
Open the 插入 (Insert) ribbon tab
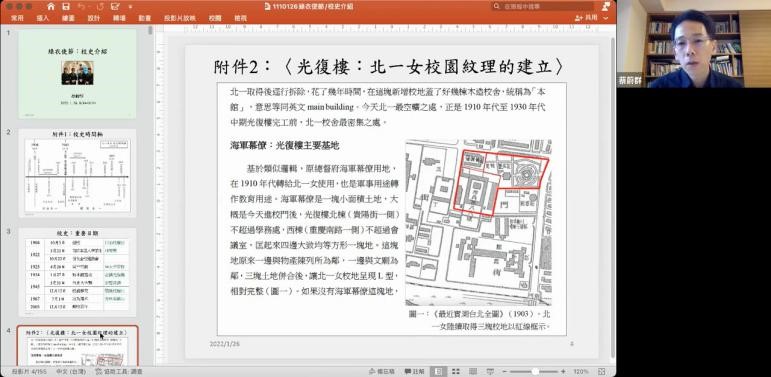[x=43, y=18]
